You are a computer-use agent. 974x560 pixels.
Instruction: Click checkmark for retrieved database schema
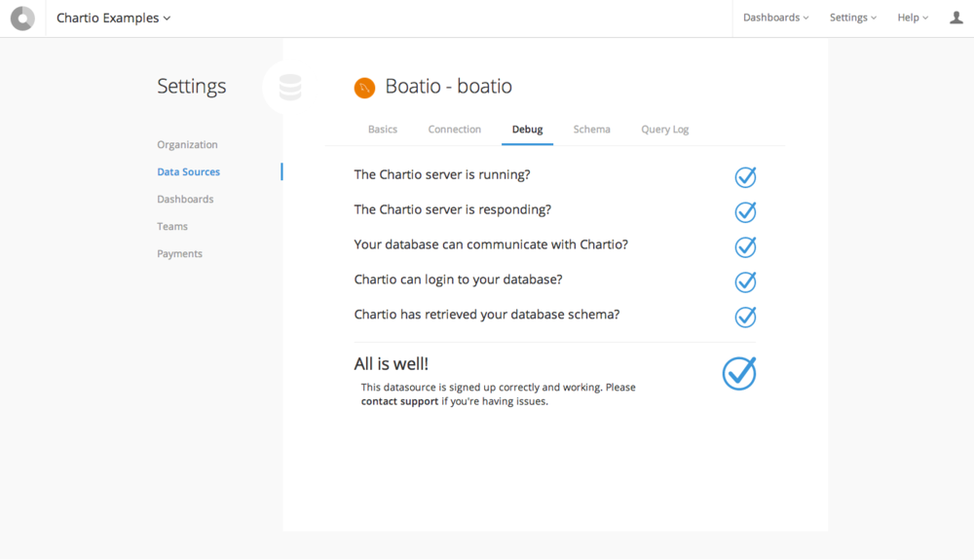[x=745, y=317]
